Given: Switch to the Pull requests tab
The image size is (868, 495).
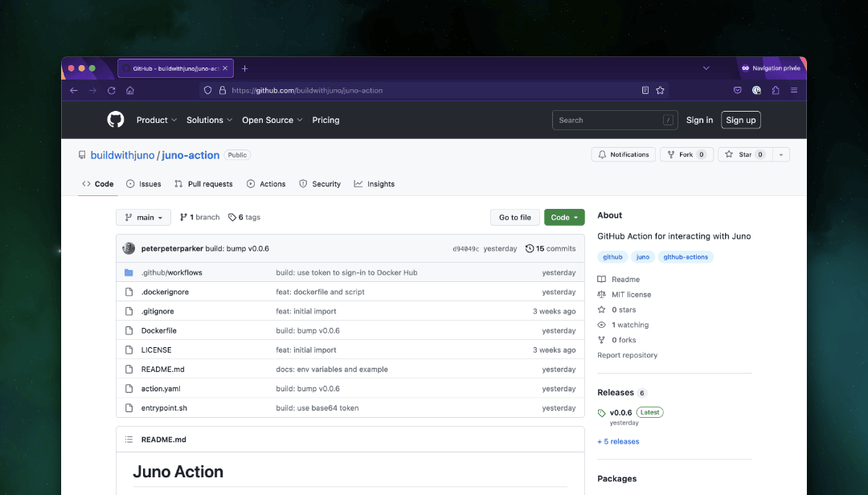Looking at the screenshot, I should [203, 184].
